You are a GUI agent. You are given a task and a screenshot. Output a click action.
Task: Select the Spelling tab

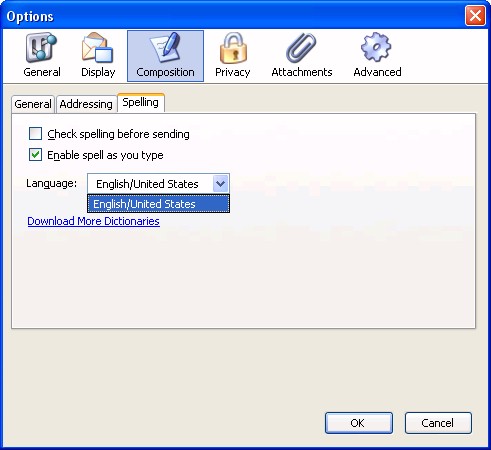click(141, 103)
